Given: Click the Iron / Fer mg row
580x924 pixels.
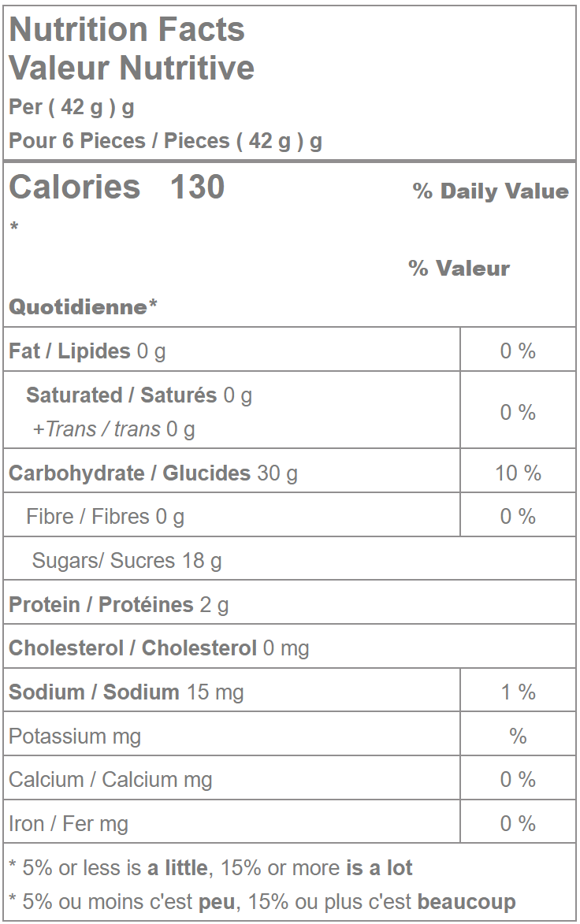Looking at the screenshot, I should point(69,824).
